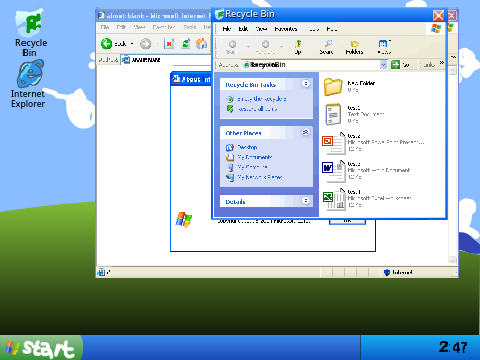Open the Views toolbar button in Recycle Bin
Viewport: 480px width, 360px height.
(384, 47)
